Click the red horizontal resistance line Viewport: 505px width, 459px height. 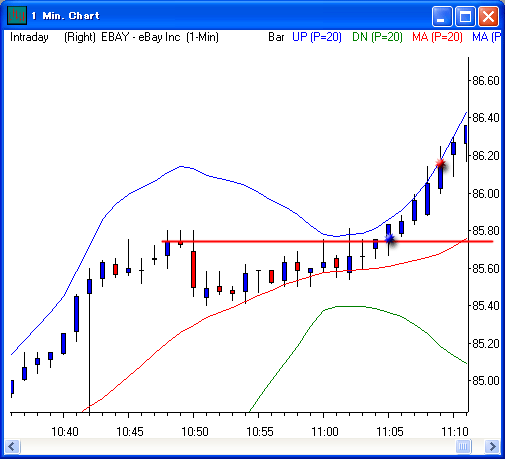click(327, 241)
